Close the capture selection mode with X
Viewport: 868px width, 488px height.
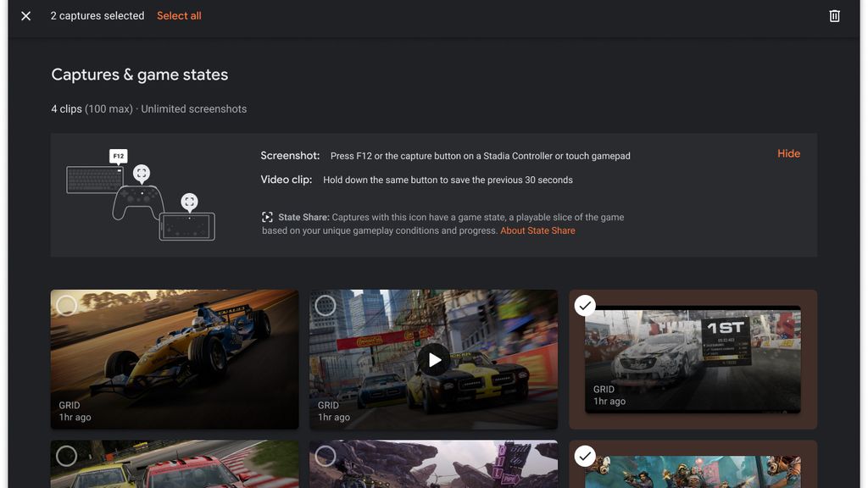tap(26, 16)
